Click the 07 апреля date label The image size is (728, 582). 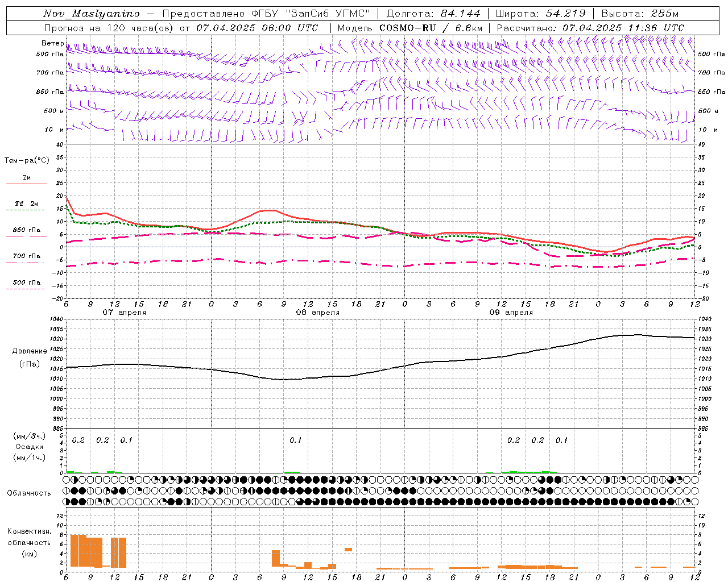[124, 313]
